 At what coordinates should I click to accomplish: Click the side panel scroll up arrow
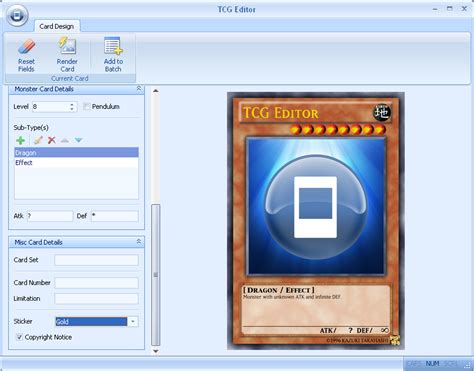click(x=155, y=91)
